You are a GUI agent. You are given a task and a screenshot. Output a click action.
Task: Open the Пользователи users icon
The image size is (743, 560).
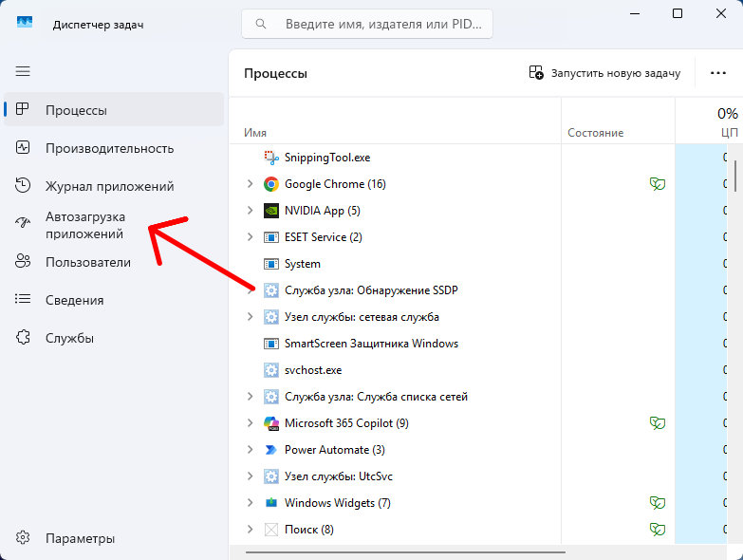click(22, 261)
